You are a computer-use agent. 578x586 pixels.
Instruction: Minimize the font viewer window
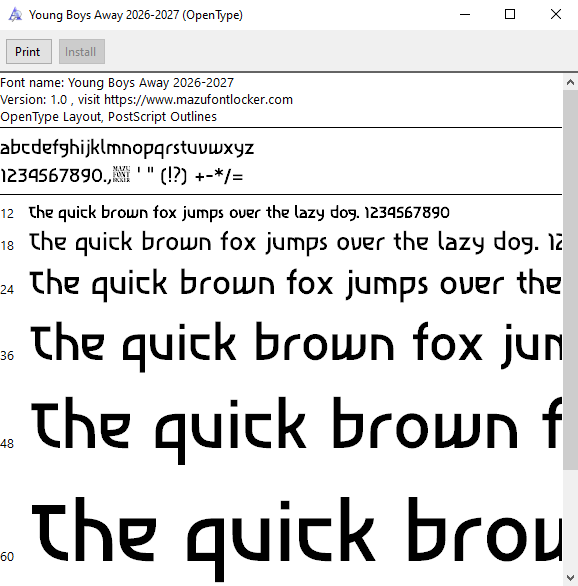click(465, 15)
